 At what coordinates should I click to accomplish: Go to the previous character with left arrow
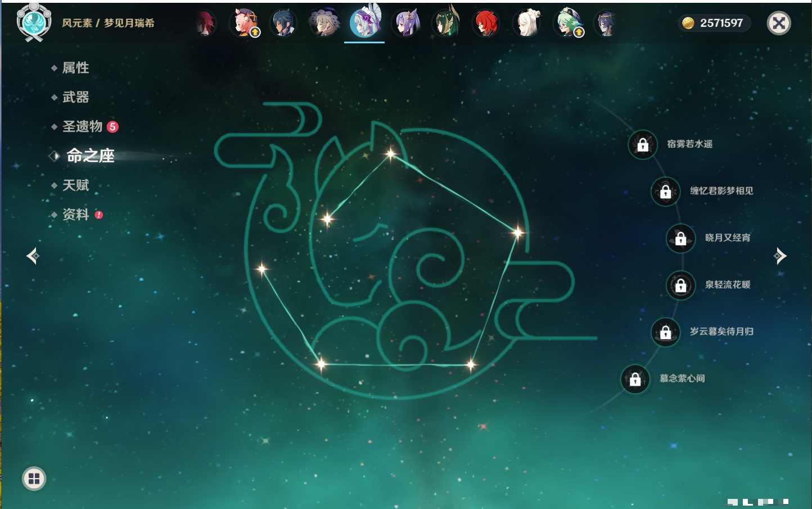click(33, 256)
